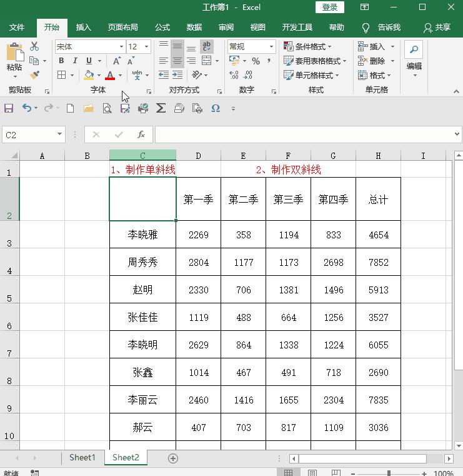Apply the yellow Fill Color bucket
The width and height of the screenshot is (463, 476).
coord(89,75)
